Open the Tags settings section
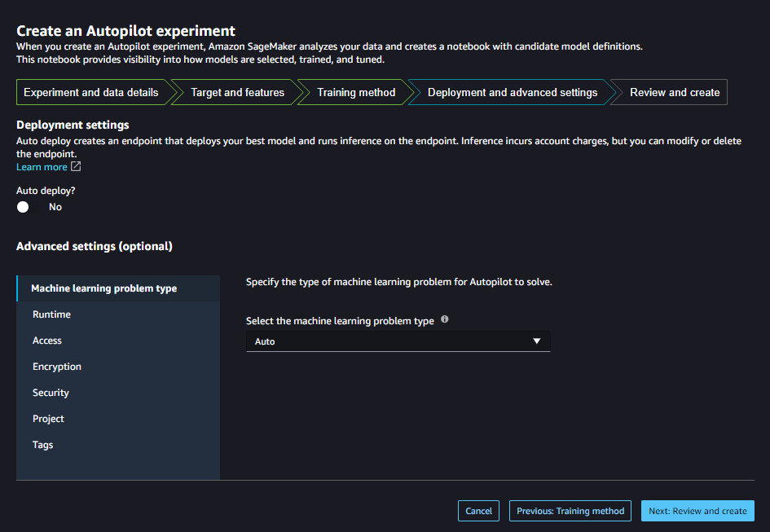The image size is (770, 532). tap(42, 444)
